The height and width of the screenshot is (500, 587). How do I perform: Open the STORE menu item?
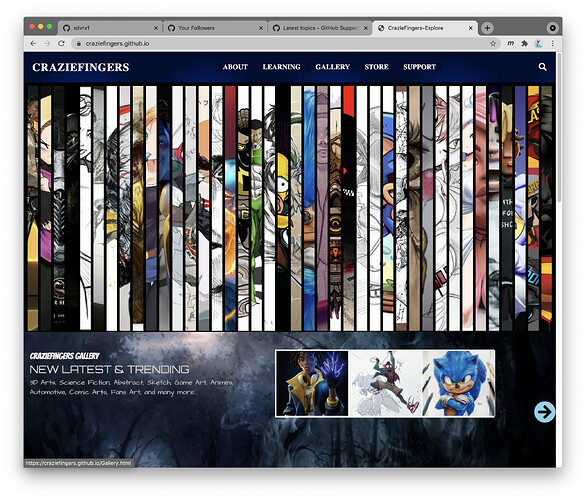376,67
